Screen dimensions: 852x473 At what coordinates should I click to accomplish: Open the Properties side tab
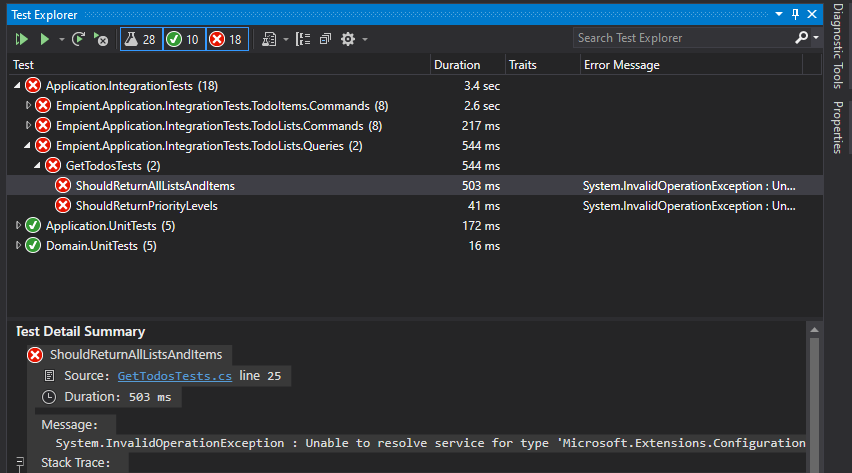pyautogui.click(x=838, y=128)
